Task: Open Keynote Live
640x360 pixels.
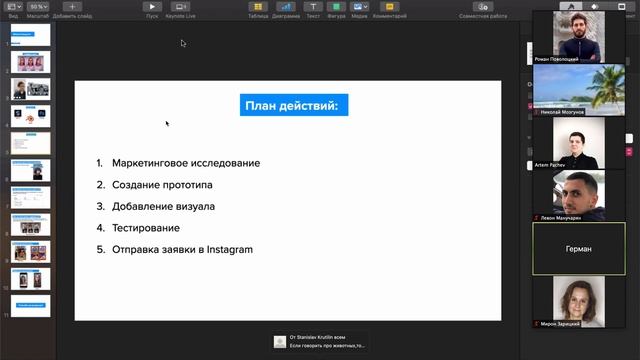Action: [x=180, y=7]
